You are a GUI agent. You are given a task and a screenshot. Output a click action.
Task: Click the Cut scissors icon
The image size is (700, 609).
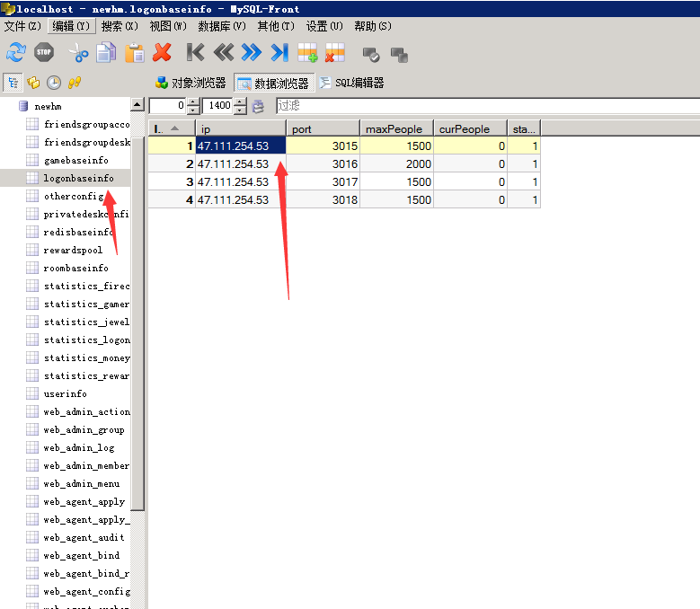[78, 53]
